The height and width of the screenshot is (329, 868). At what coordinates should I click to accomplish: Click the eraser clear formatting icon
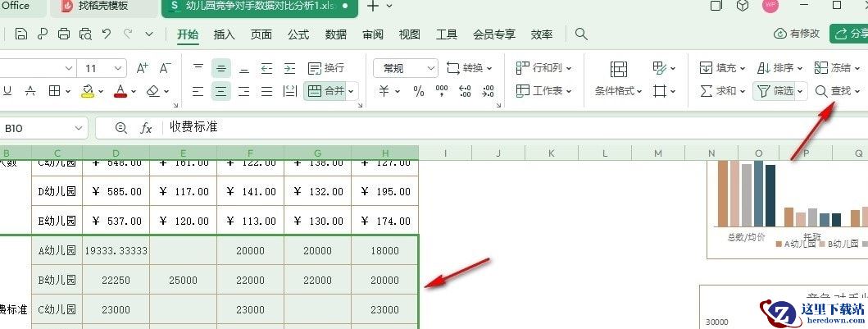pyautogui.click(x=153, y=91)
